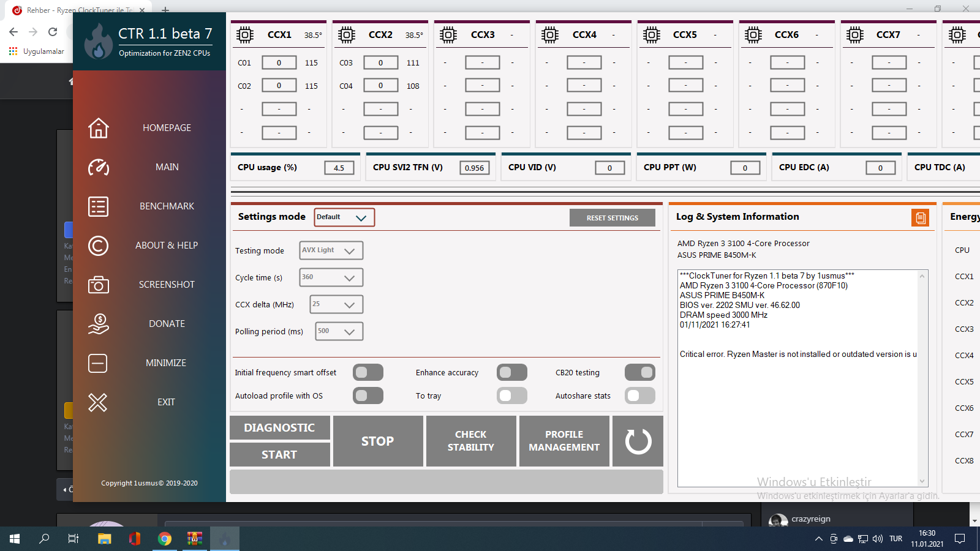Image resolution: width=980 pixels, height=551 pixels.
Task: Click "BIOS ver. 2202 SMU ver. 46.62.00" line
Action: pyautogui.click(x=740, y=305)
